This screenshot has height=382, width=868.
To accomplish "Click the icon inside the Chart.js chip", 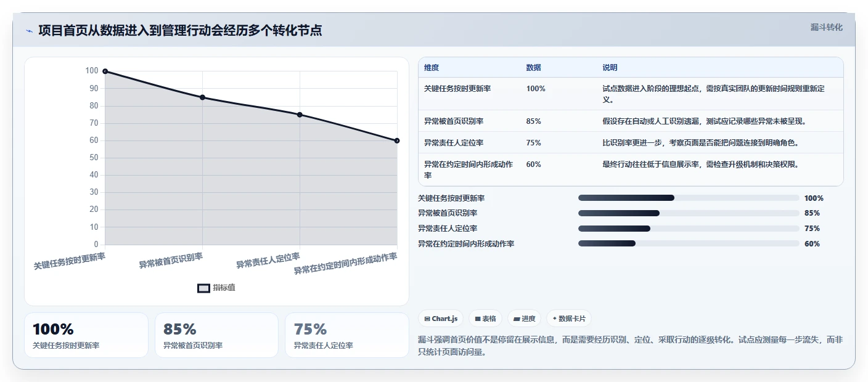I will coord(427,319).
